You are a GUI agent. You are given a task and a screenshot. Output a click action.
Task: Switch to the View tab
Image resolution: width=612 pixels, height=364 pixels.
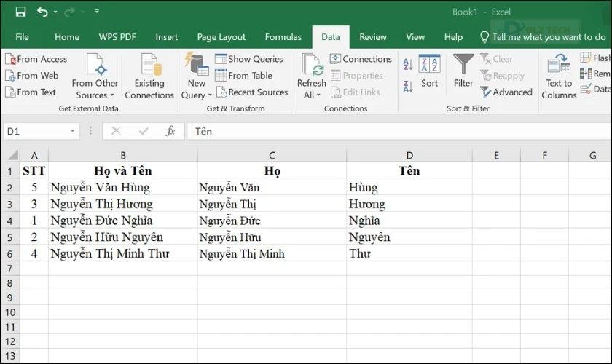415,37
